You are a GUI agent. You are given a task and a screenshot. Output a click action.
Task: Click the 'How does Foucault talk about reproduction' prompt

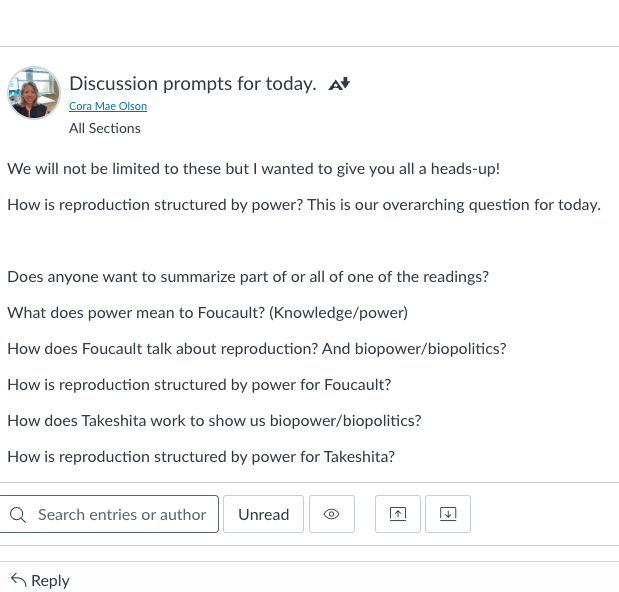(256, 349)
